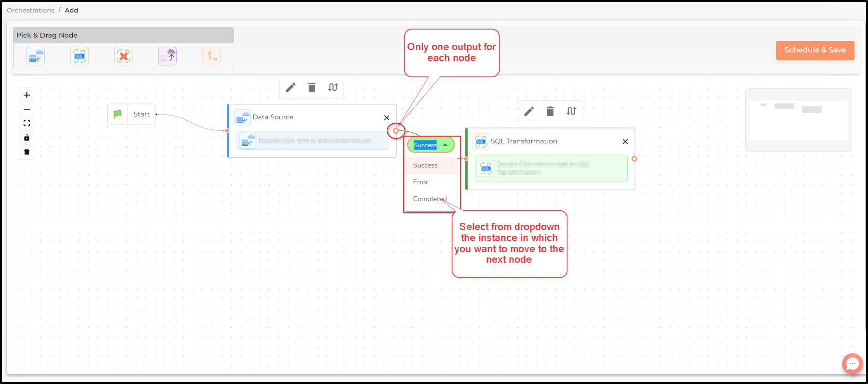Click the Data Source output connector handle

pyautogui.click(x=396, y=131)
